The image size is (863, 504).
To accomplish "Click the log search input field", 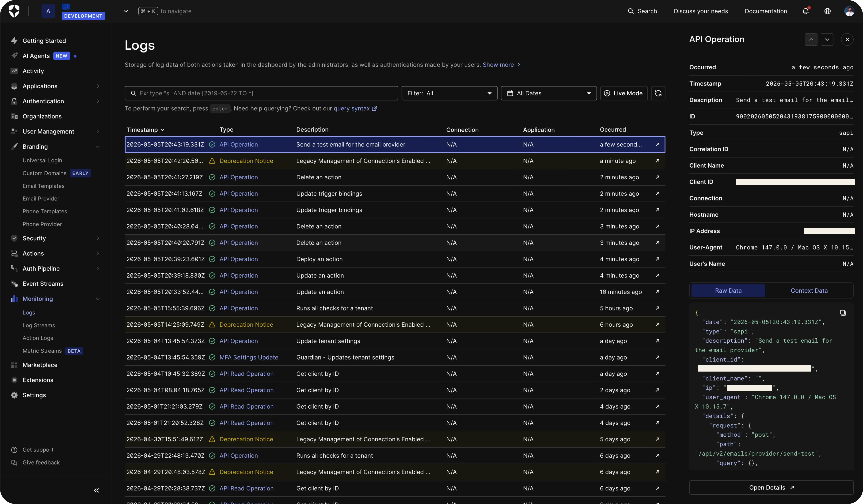I will pos(261,93).
